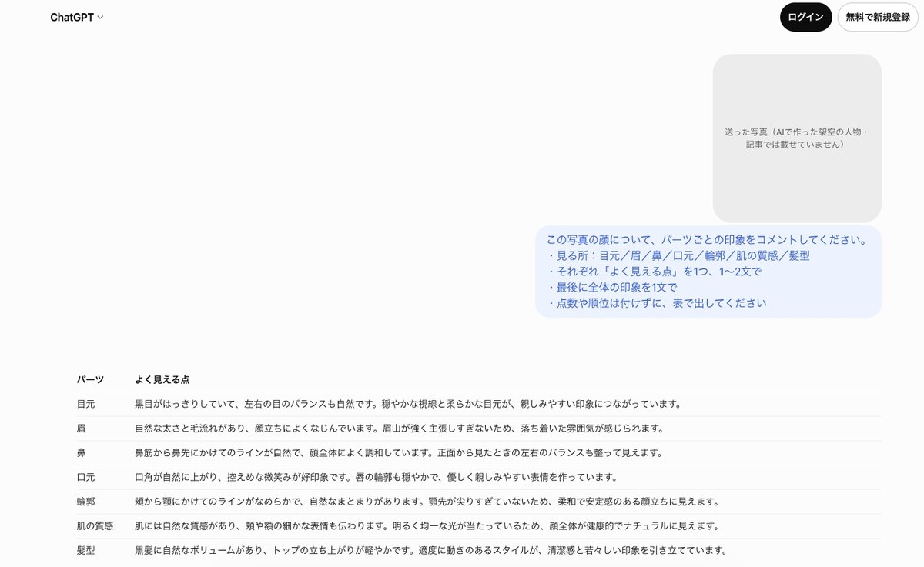Select the description beginning 黒目がはっきりしていて
Image resolution: width=924 pixels, height=567 pixels.
tap(409, 404)
